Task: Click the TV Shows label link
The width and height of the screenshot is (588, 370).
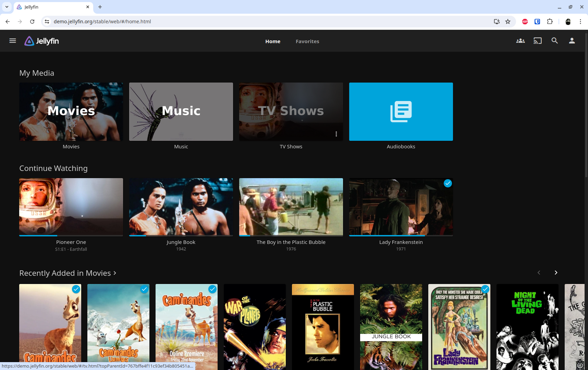Action: click(291, 147)
